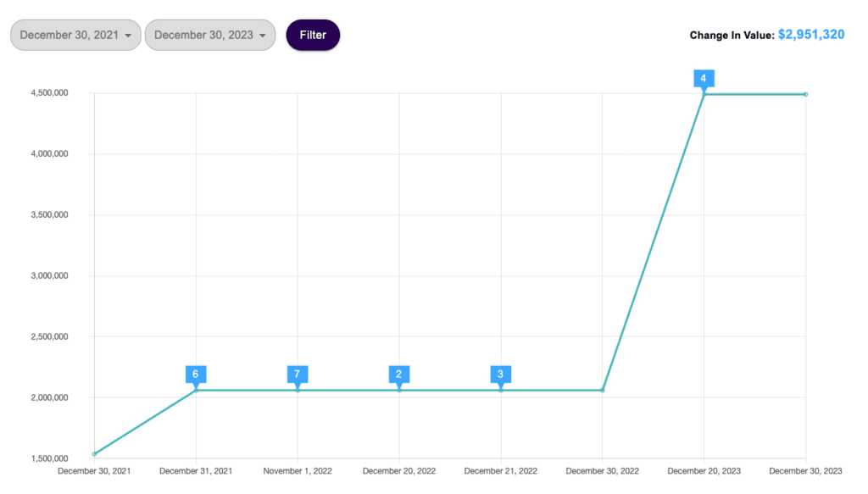Screen dimensions: 868x494
Task: Click the November 1, 2022 x-axis label
Action: [298, 471]
